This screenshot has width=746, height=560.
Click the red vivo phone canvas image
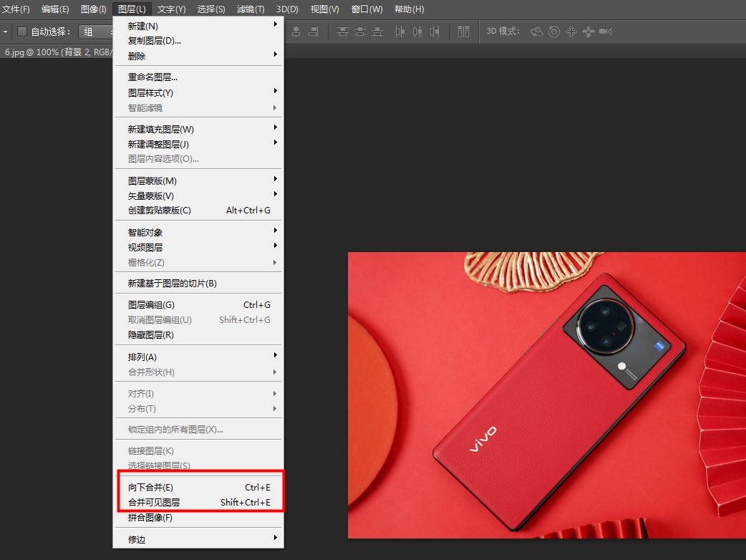pos(547,395)
